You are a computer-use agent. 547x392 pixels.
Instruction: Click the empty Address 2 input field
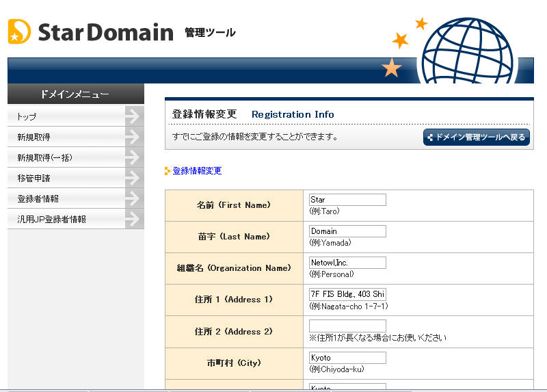tap(347, 326)
